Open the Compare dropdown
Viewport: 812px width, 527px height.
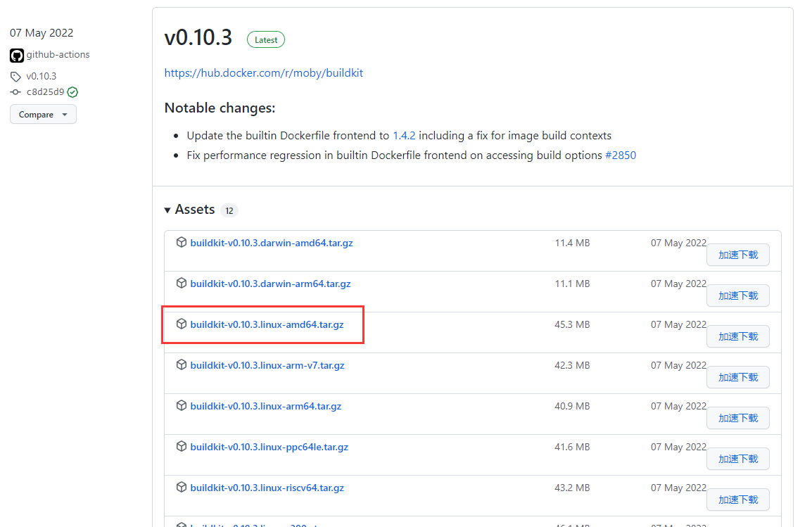[x=43, y=115]
